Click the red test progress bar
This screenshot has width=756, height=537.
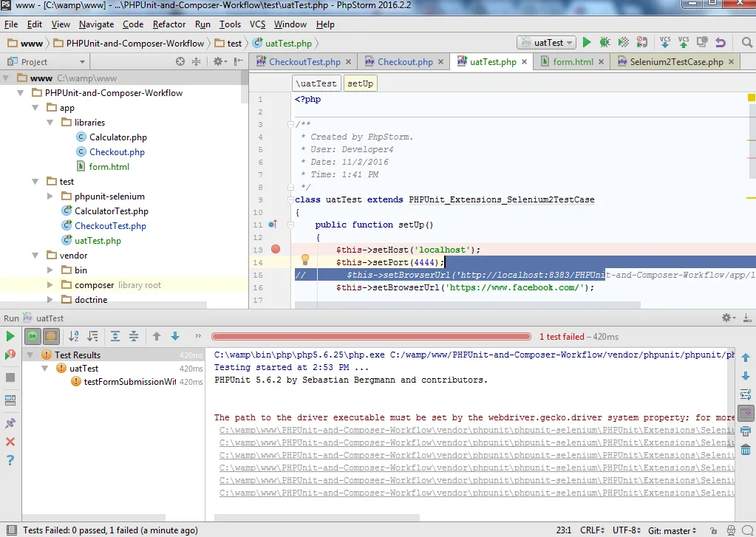pos(371,337)
